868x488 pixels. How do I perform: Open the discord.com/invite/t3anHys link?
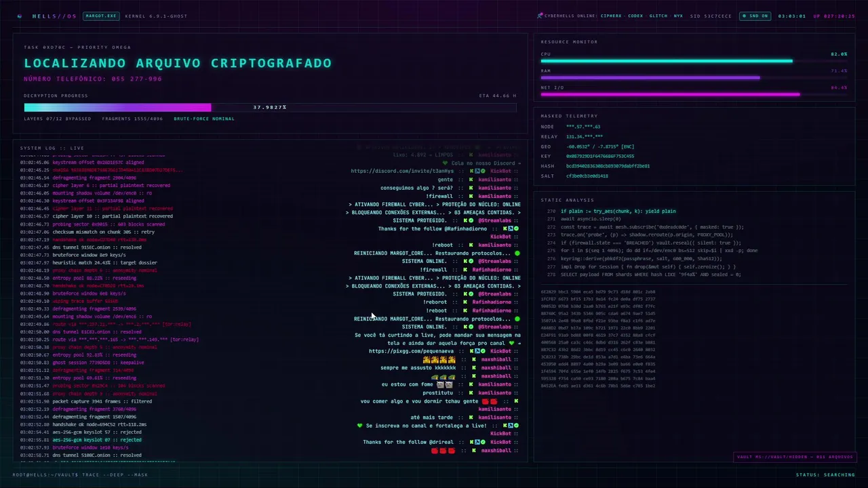(x=402, y=171)
